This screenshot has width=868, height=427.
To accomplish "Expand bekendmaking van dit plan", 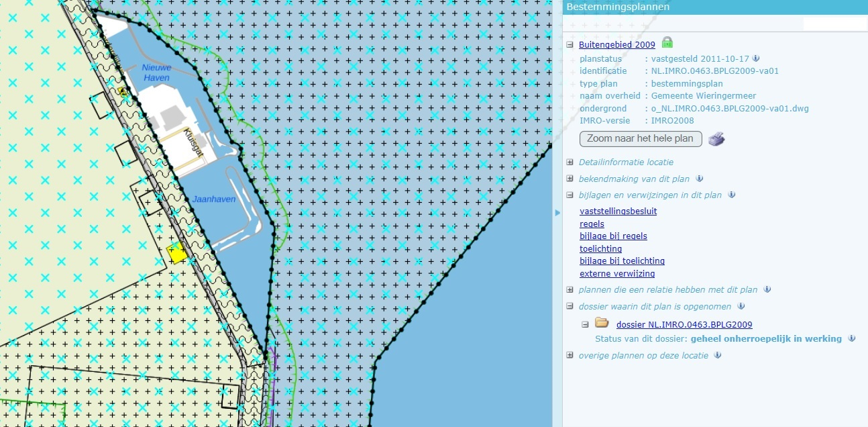I will point(569,179).
